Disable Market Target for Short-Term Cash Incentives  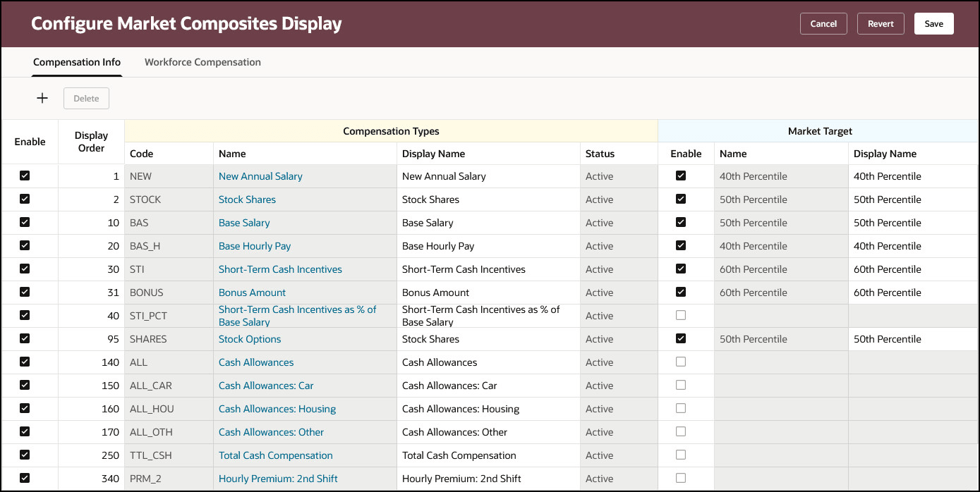click(x=681, y=269)
